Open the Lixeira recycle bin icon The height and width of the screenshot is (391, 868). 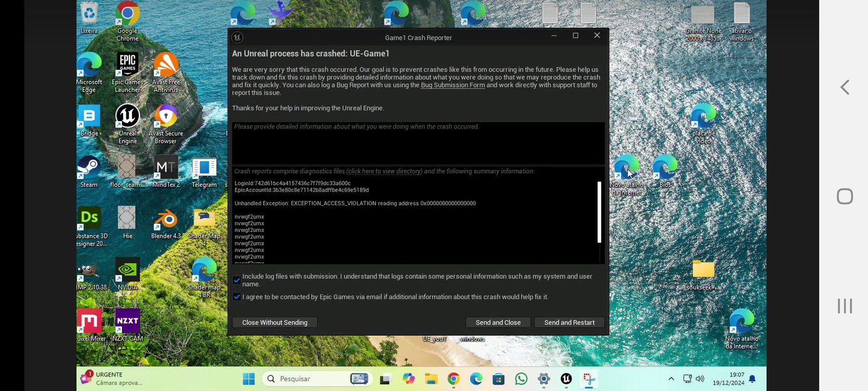(x=89, y=18)
